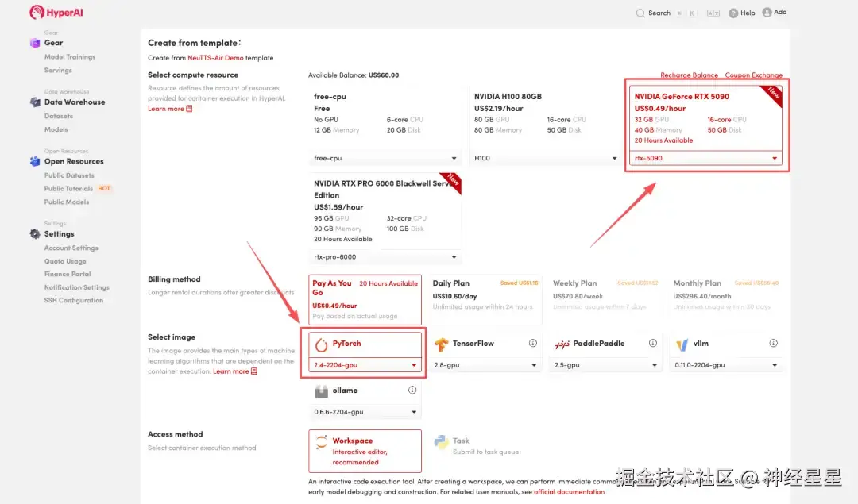This screenshot has height=504, width=858.
Task: Choose the Pay As You Go billing
Action: (x=365, y=299)
